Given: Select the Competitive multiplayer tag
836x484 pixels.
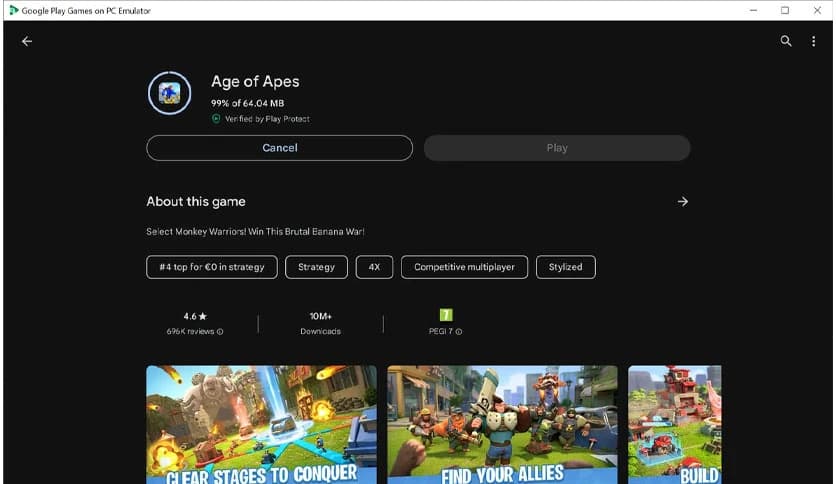Looking at the screenshot, I should [x=464, y=267].
